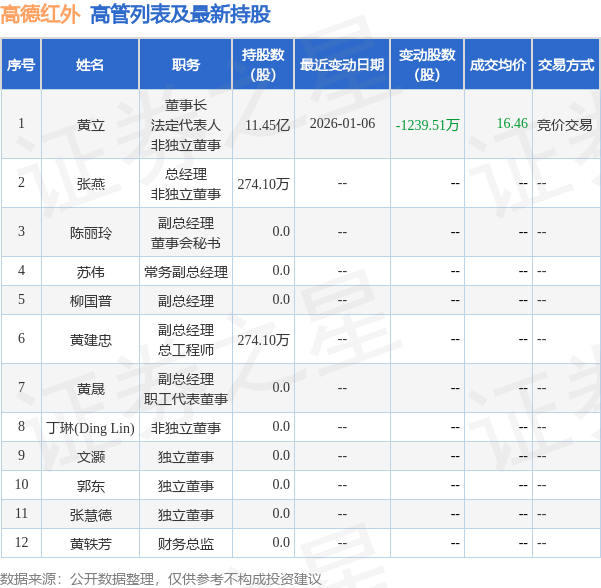Click 郭东's 独立董事 position cell
Image resolution: width=601 pixels, height=588 pixels.
(186, 486)
